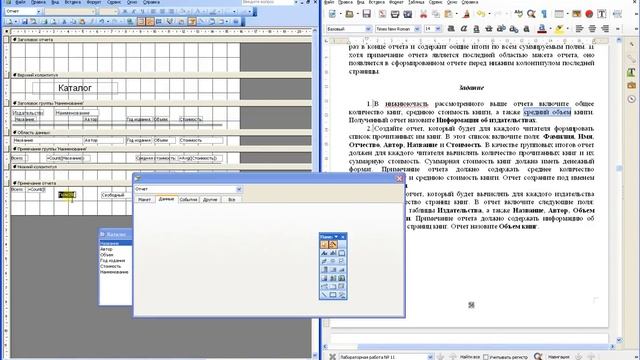Apply strikethrough in the Writer formatting toolbar
The image size is (640, 360).
pos(488,29)
